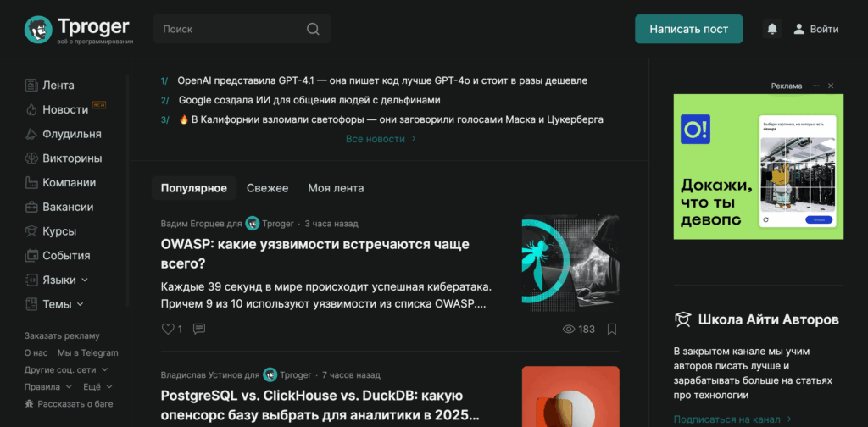868x427 pixels.
Task: Open the Tproger logo home link
Action: (x=78, y=29)
